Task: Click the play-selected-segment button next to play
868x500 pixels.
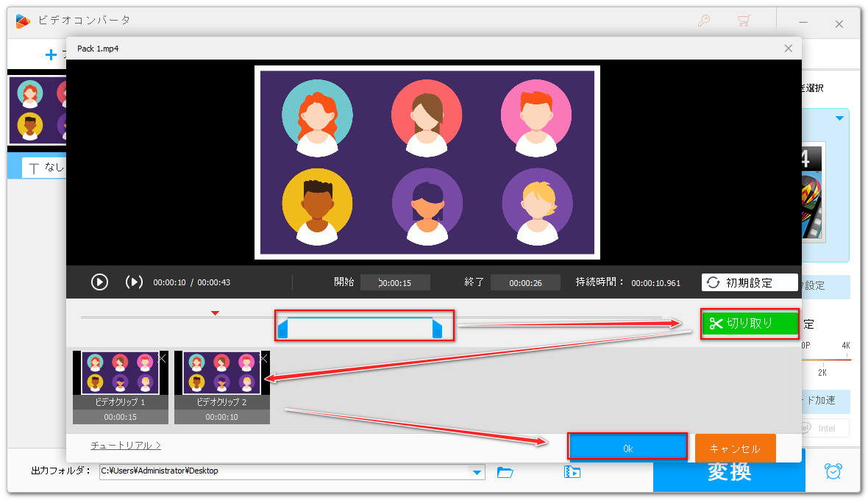Action: (x=133, y=282)
